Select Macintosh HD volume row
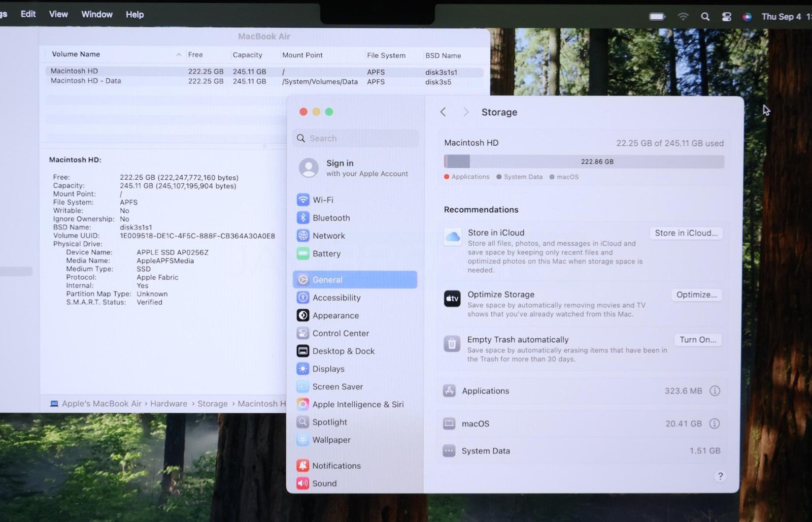 click(x=264, y=72)
